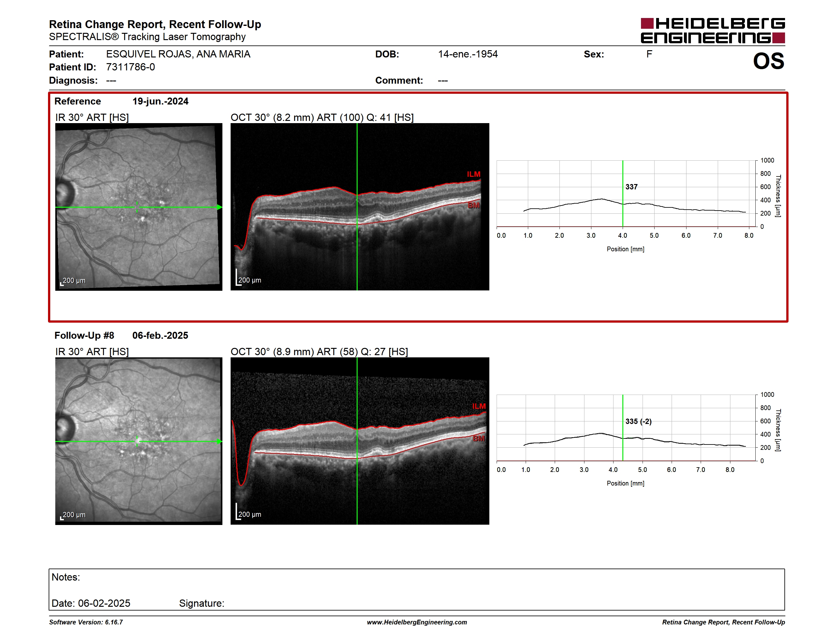Click the Follow-Up thickness profile graph

[x=626, y=428]
